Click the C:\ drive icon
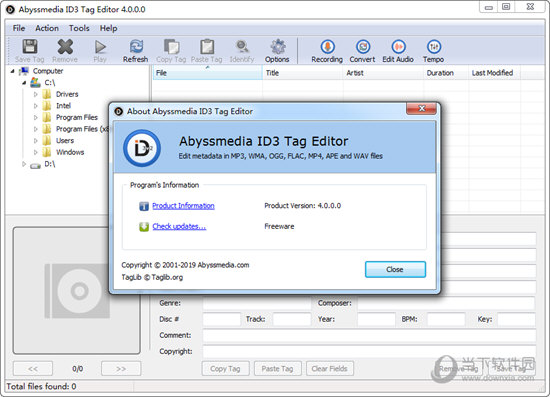Screen dimensions: 550x397 click(35, 83)
